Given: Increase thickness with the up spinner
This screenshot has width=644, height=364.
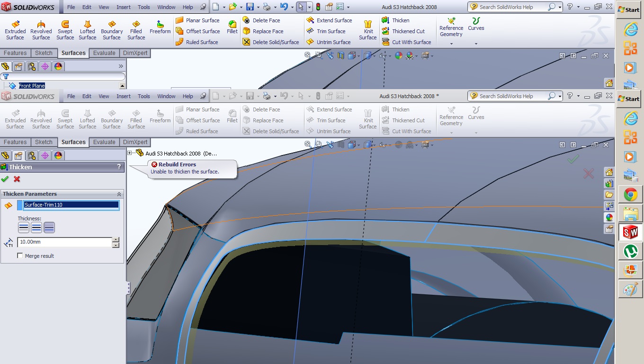Looking at the screenshot, I should tap(116, 239).
